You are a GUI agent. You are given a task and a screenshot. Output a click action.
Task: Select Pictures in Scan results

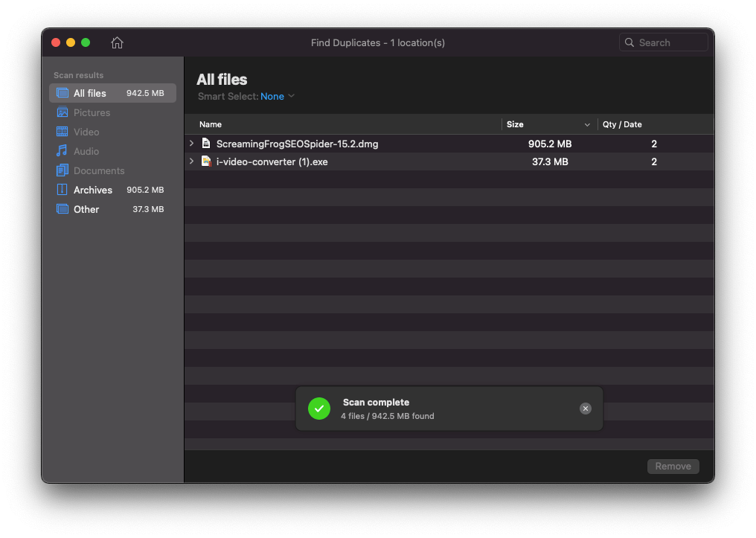[112, 112]
